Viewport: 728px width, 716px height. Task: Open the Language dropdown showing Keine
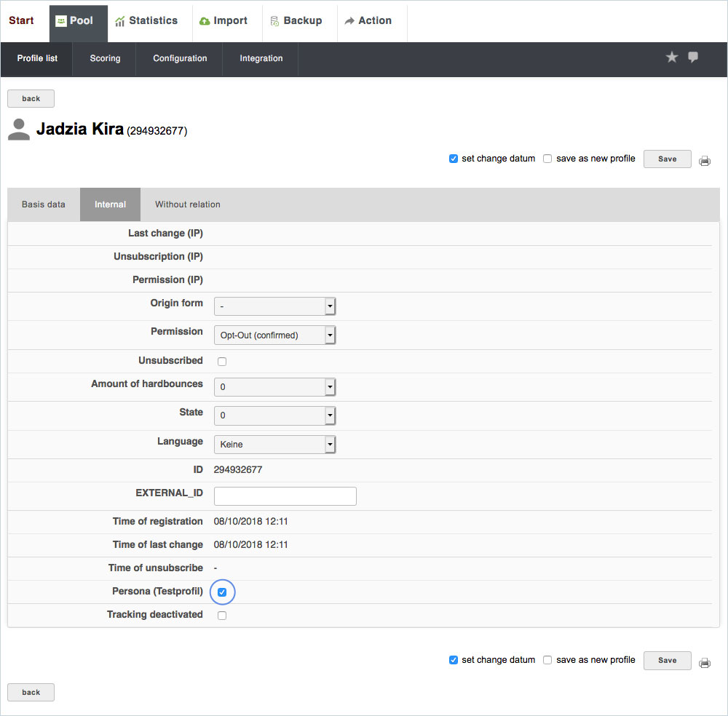tap(274, 444)
